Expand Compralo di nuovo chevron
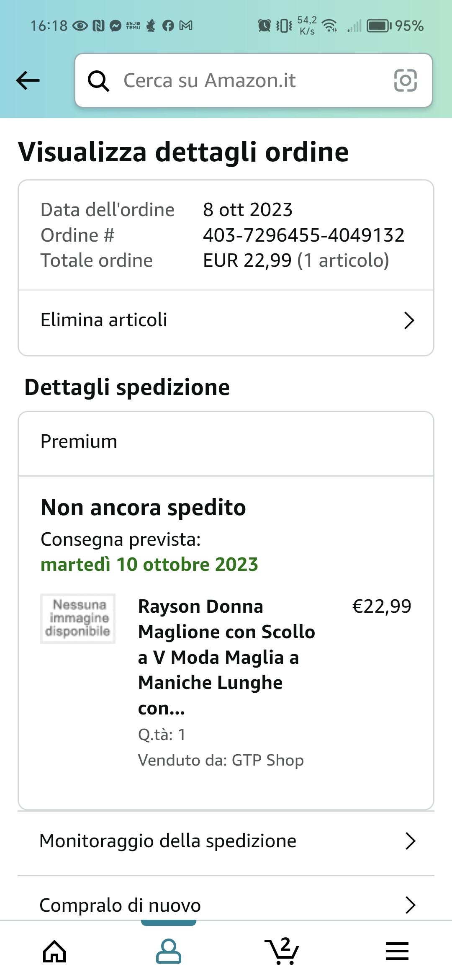Image resolution: width=452 pixels, height=980 pixels. pos(411,905)
